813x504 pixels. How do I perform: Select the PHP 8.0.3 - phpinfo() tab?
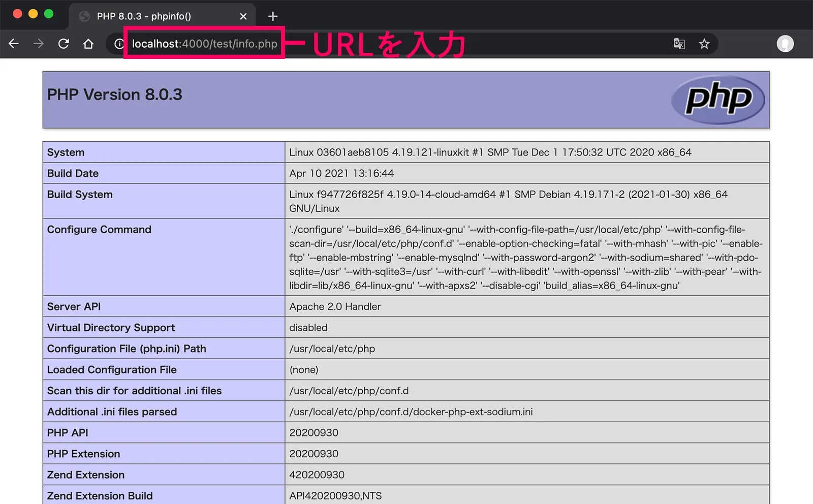(162, 16)
